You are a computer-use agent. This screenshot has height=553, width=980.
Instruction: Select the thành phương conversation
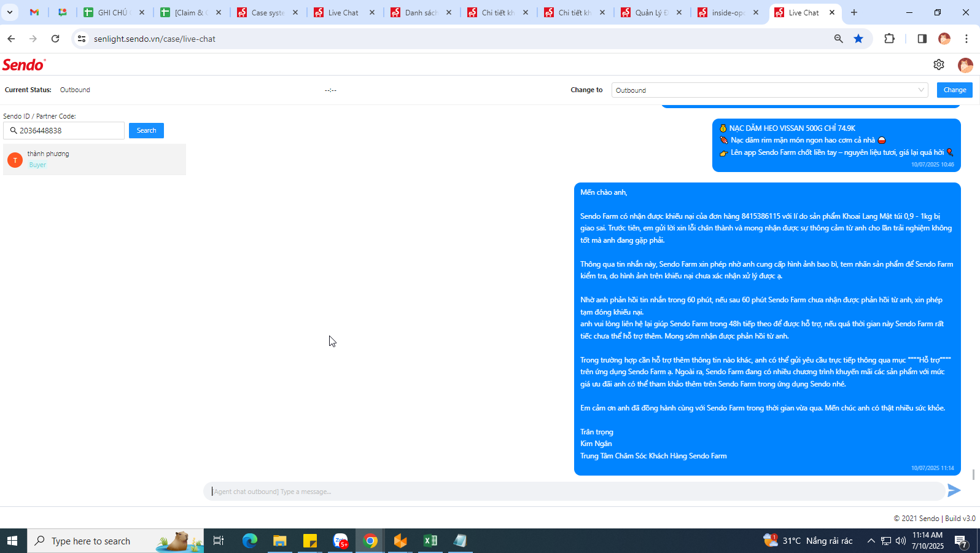95,160
